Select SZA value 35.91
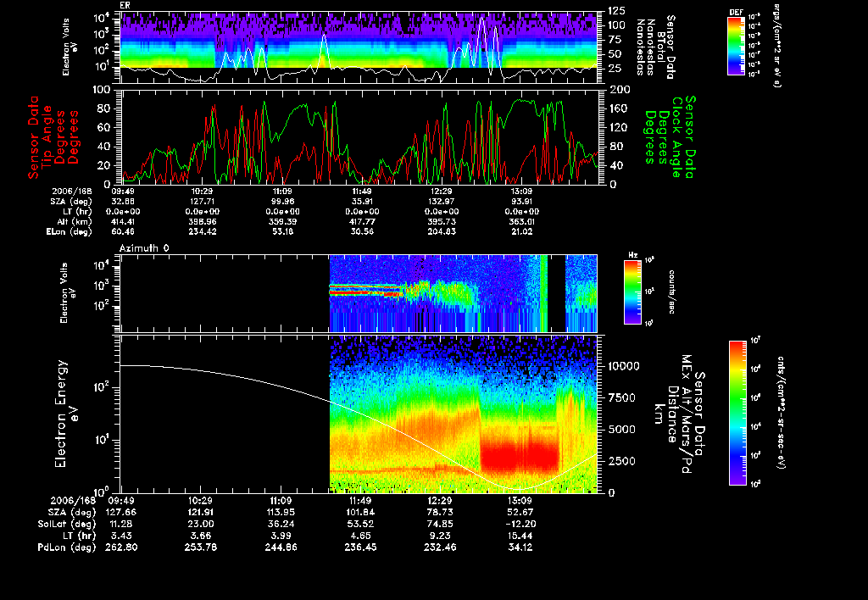Image resolution: width=868 pixels, height=600 pixels. coord(362,202)
